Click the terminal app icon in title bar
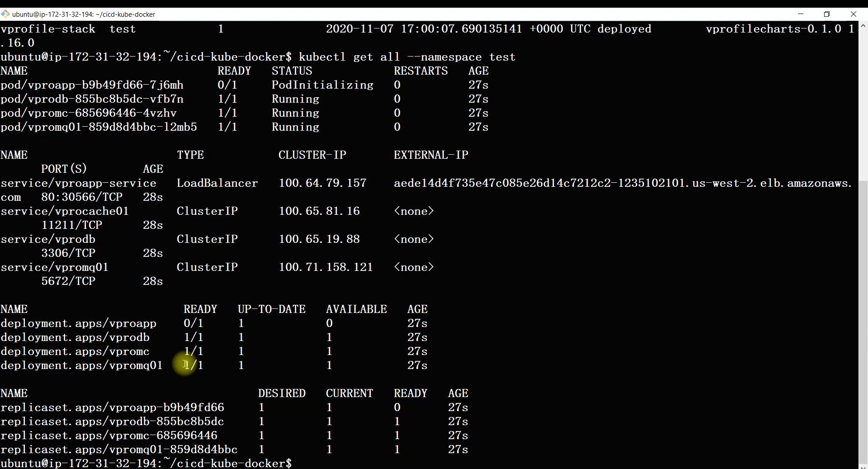Screen dimensions: 868x469 pos(5,14)
